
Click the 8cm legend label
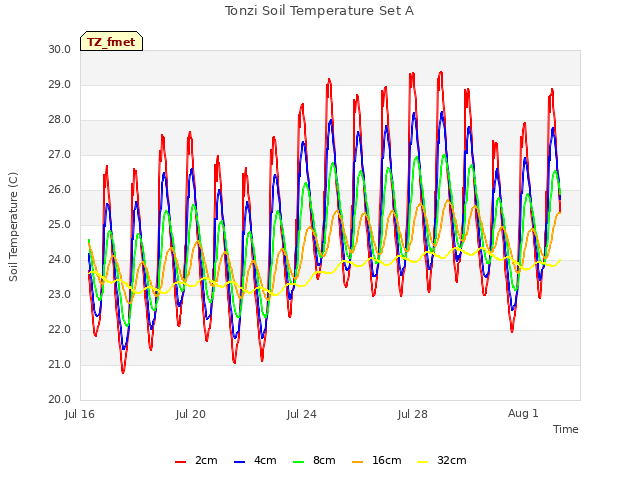click(x=324, y=460)
